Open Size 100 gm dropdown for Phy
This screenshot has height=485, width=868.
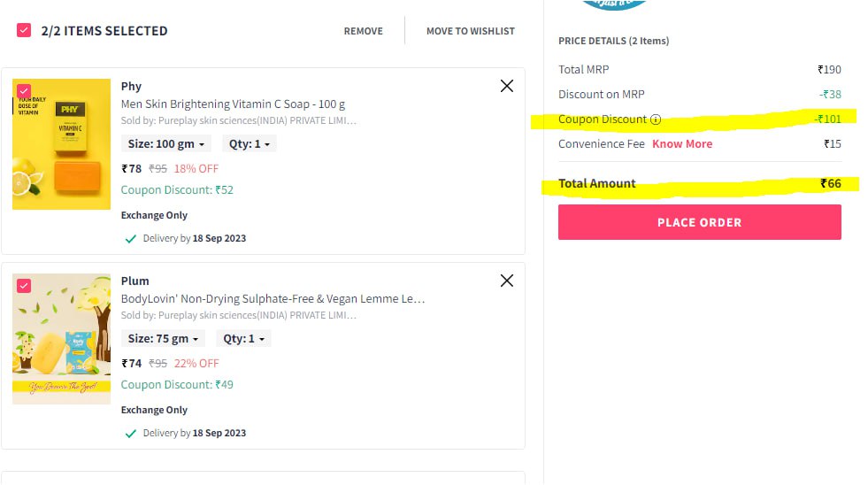tap(166, 144)
